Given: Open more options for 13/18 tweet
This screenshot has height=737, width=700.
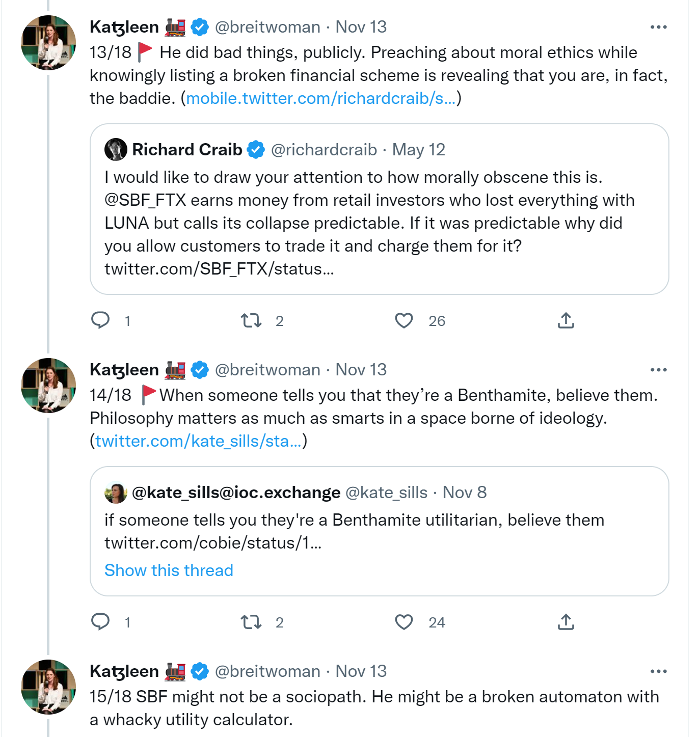Looking at the screenshot, I should [658, 27].
